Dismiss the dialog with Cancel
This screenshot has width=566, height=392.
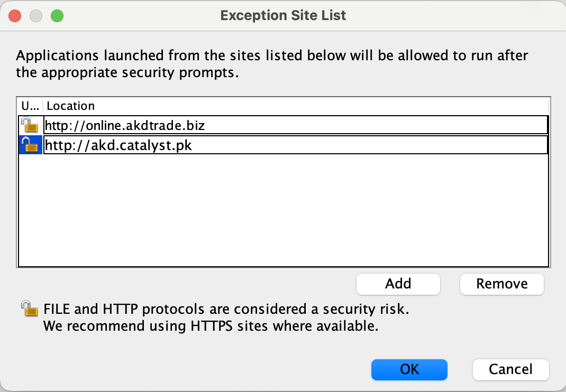point(510,369)
